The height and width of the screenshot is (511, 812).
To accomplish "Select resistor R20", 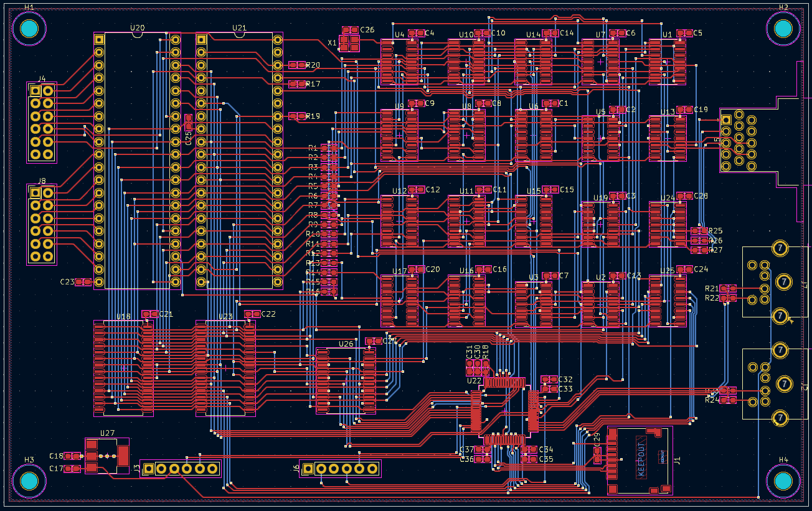I will (x=297, y=65).
